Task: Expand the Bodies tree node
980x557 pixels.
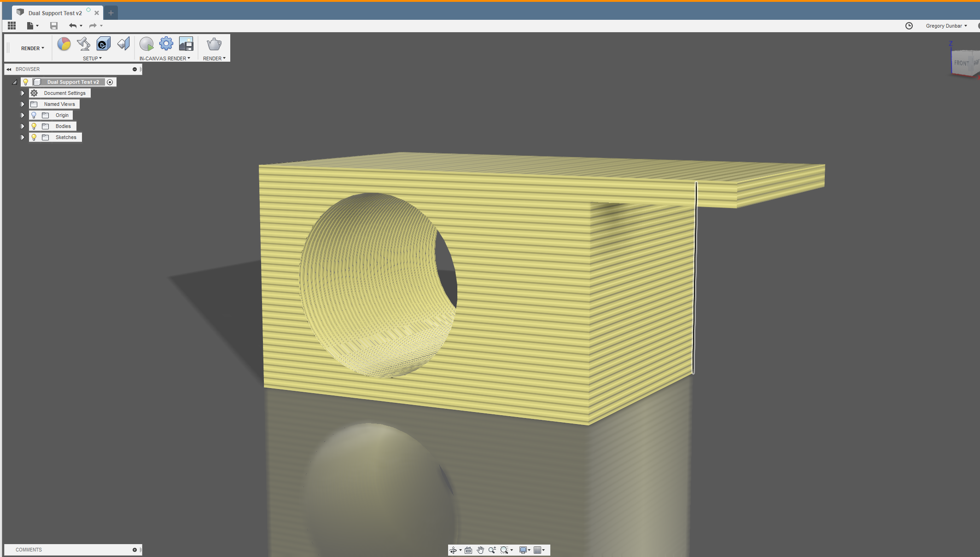Action: 23,126
